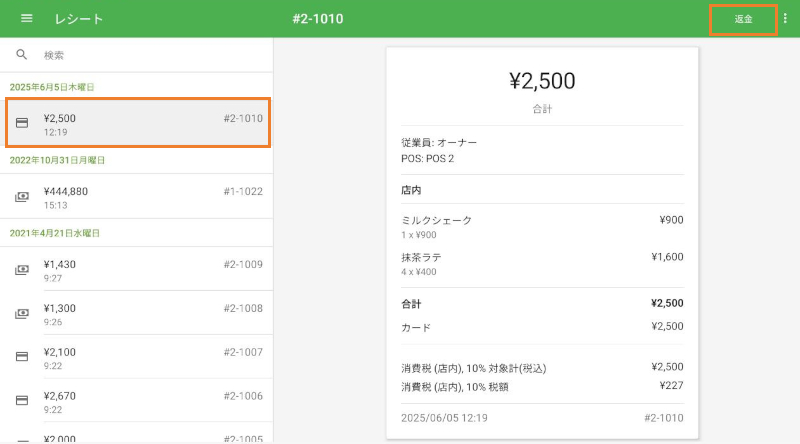Viewport: 800px width, 444px height.
Task: Click the bold 合計 total row label
Action: click(411, 304)
